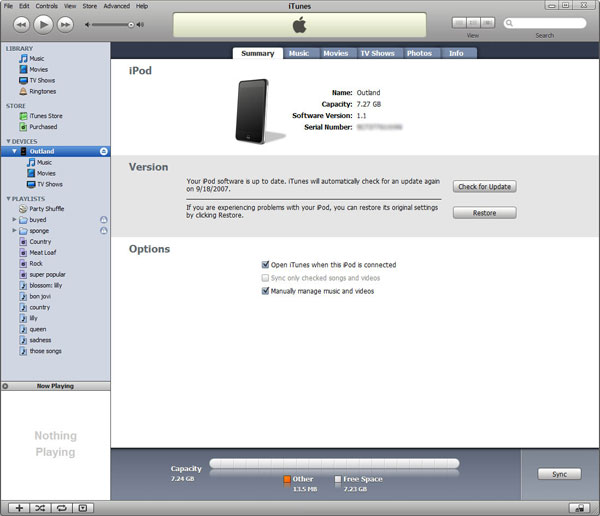
Task: Open the Store menu
Action: tap(90, 6)
